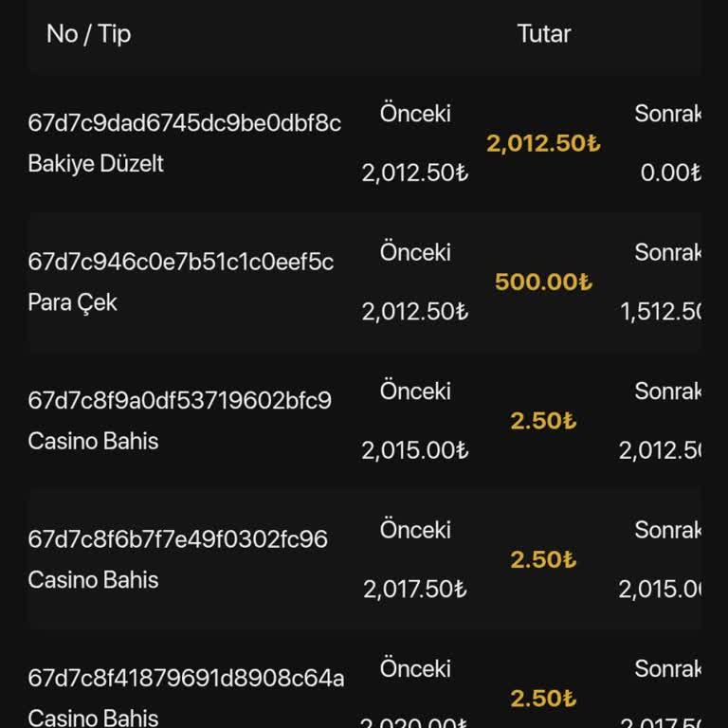Click the "Tutar" column header
This screenshot has width=728, height=728.
click(x=544, y=34)
